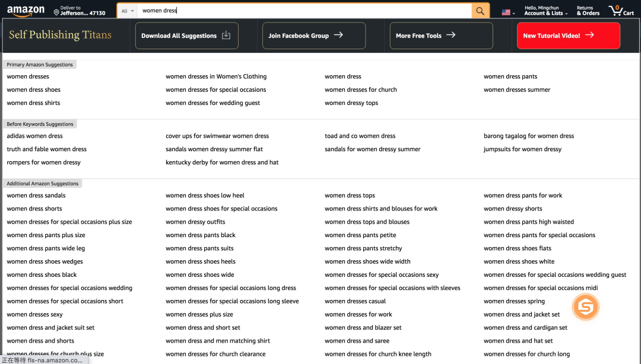Image resolution: width=641 pixels, height=364 pixels.
Task: Choose women dresses for church
Action: tap(361, 90)
